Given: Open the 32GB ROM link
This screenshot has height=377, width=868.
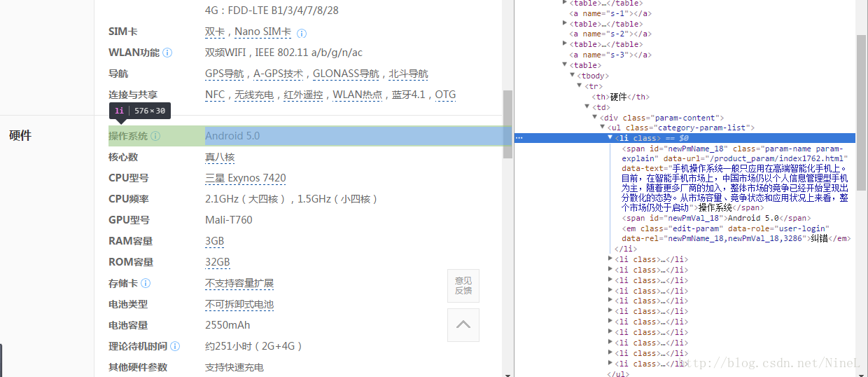Looking at the screenshot, I should click(x=218, y=262).
